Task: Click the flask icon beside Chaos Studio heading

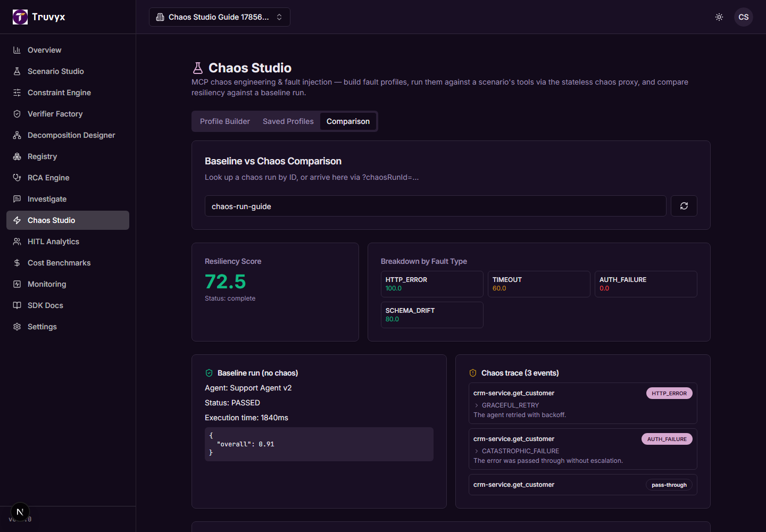Action: 198,68
